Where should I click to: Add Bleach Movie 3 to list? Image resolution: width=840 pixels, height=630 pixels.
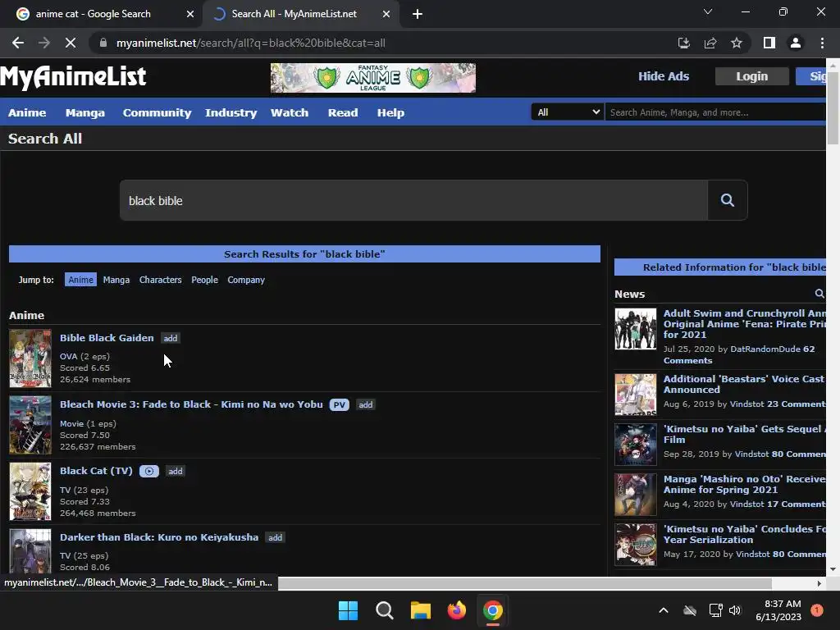point(365,404)
